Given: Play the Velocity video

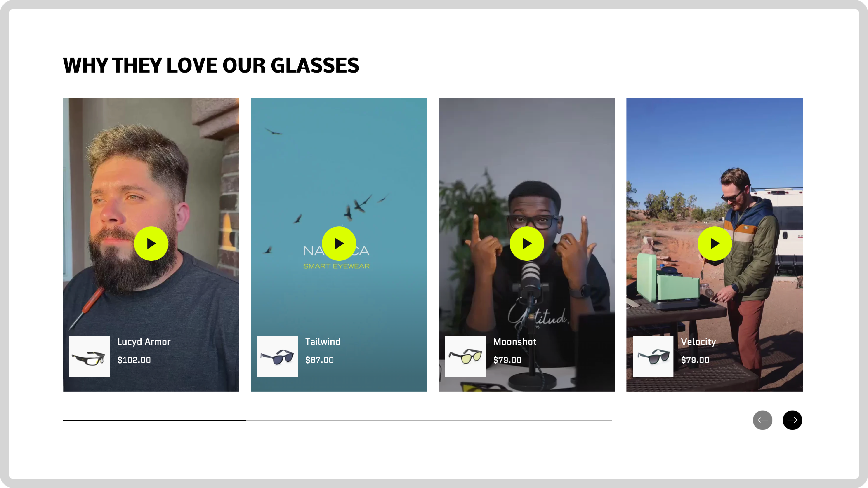Looking at the screenshot, I should 714,244.
